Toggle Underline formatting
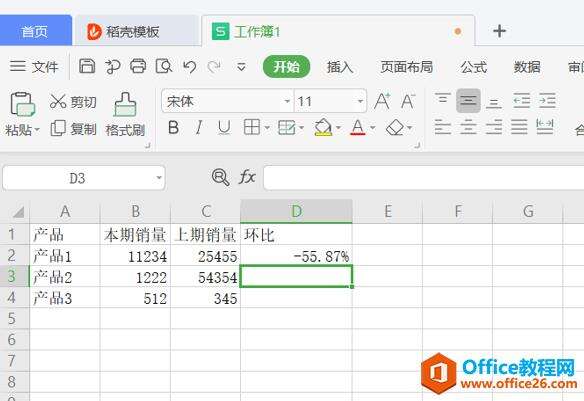 tap(224, 128)
